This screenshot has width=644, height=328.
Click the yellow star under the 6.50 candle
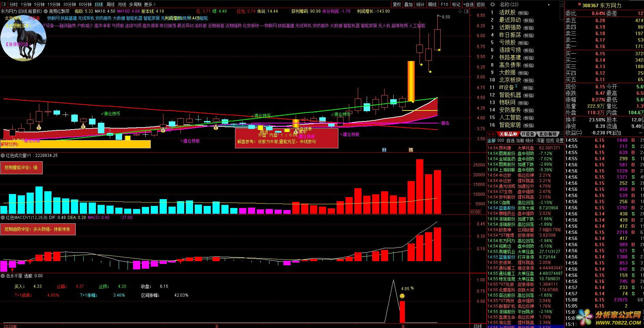pyautogui.click(x=439, y=50)
